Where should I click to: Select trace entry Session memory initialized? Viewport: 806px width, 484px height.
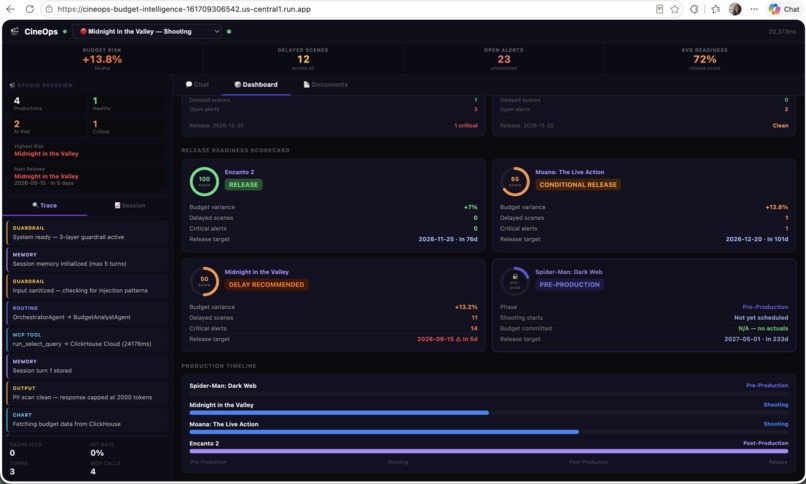[87, 259]
